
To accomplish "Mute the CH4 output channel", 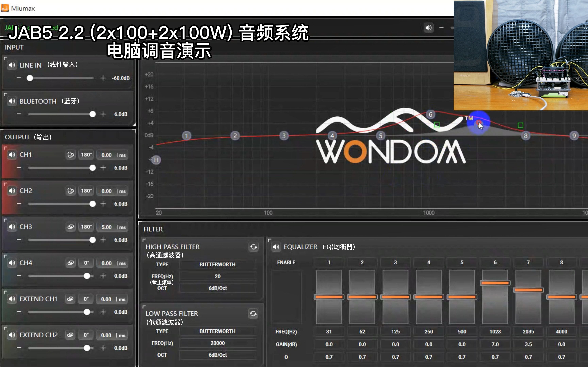I will (12, 263).
